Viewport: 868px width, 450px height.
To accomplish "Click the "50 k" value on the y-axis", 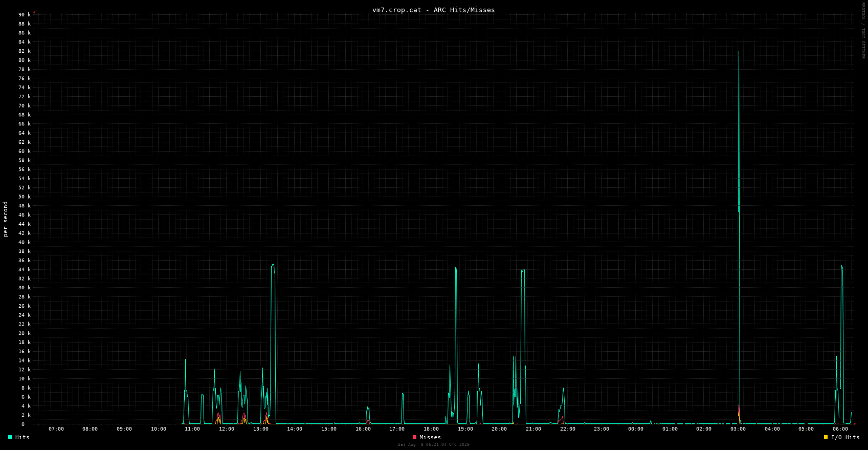I will point(25,197).
